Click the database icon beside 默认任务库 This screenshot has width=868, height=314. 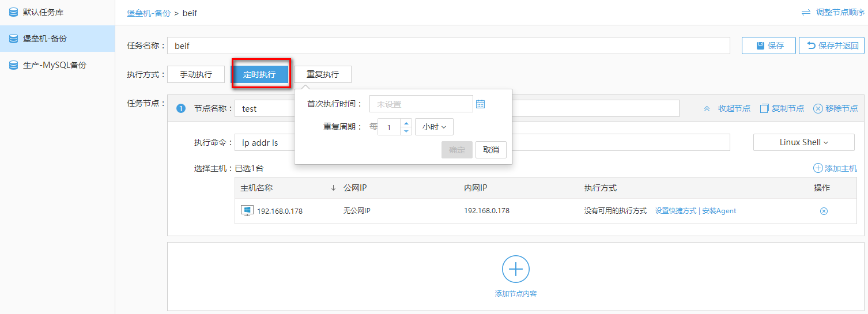tap(14, 12)
